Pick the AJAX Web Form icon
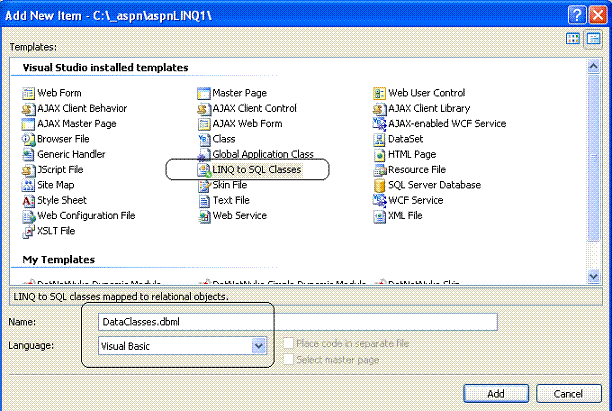 click(204, 124)
